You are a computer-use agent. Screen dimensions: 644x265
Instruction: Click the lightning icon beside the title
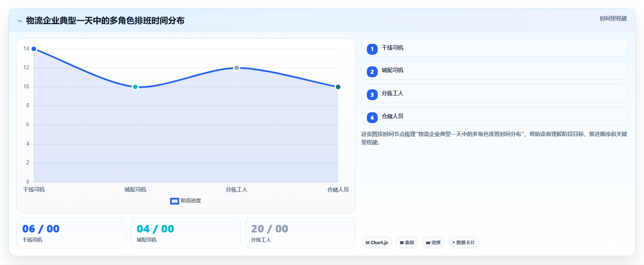pos(20,21)
